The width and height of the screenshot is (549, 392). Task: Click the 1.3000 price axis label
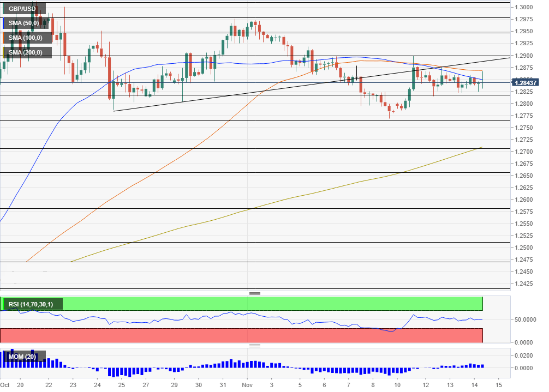tap(525, 7)
